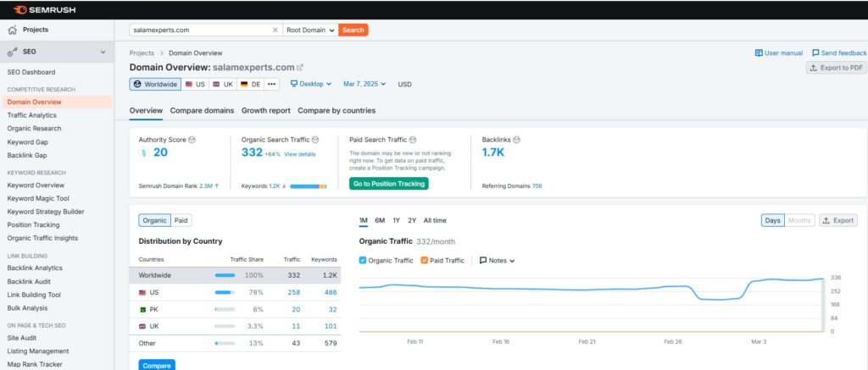Select Days chart granularity
Image resolution: width=868 pixels, height=370 pixels.
coord(772,220)
